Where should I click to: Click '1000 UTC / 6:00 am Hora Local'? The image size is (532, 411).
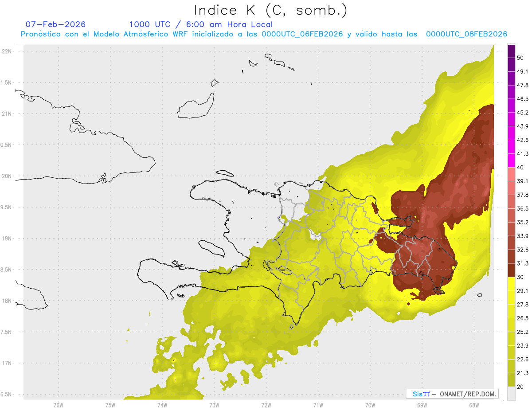coord(201,24)
